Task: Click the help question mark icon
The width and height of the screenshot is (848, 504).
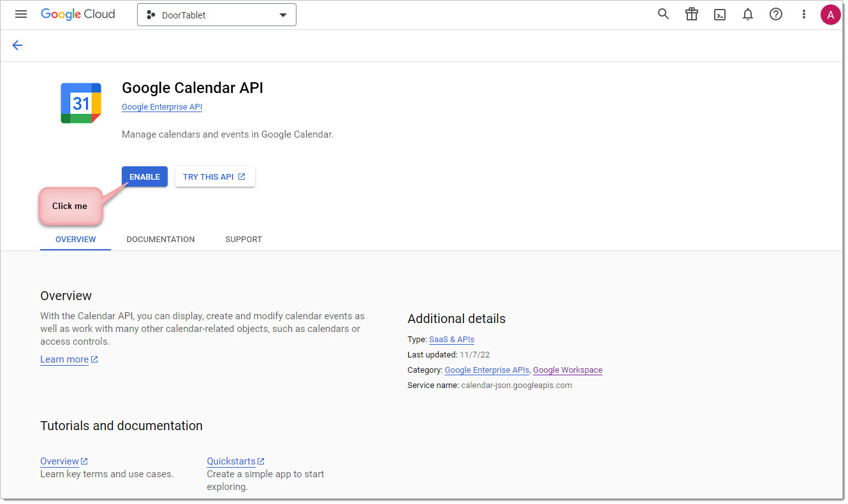Action: tap(776, 14)
